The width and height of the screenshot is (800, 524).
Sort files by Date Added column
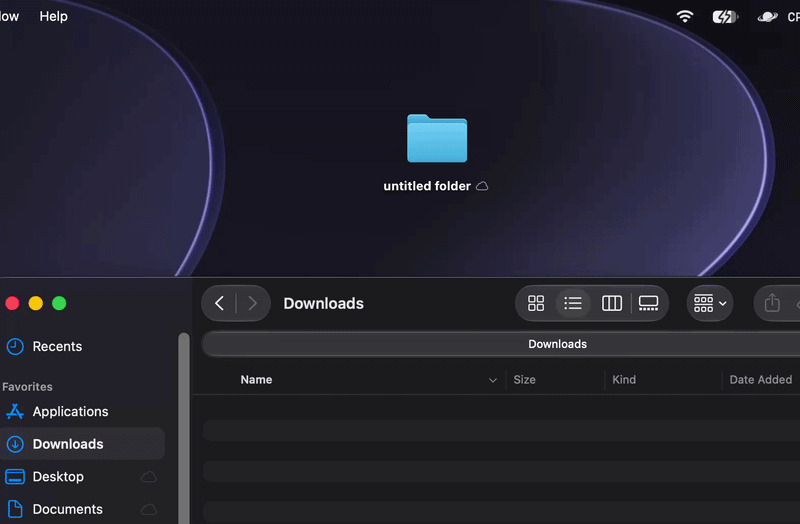click(761, 380)
